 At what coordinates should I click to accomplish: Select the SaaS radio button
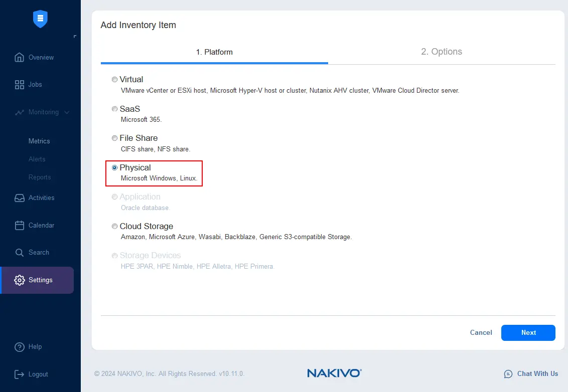[115, 109]
